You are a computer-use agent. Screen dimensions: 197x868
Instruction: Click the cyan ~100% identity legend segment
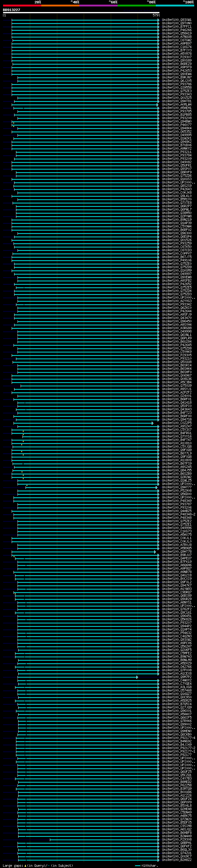click(175, 6)
